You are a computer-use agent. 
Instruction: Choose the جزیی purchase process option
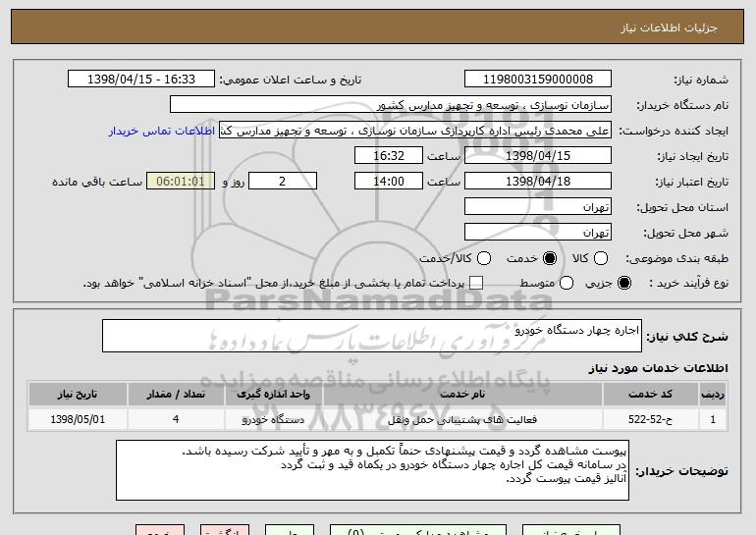(x=624, y=283)
